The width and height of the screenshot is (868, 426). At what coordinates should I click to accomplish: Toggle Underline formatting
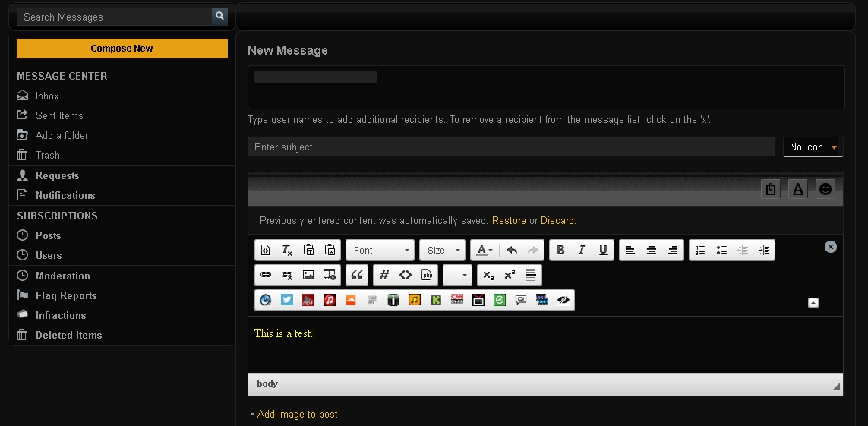click(604, 250)
